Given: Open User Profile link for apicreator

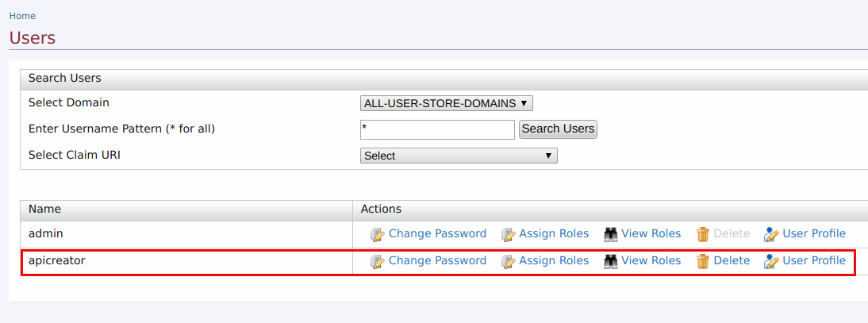Looking at the screenshot, I should [814, 261].
